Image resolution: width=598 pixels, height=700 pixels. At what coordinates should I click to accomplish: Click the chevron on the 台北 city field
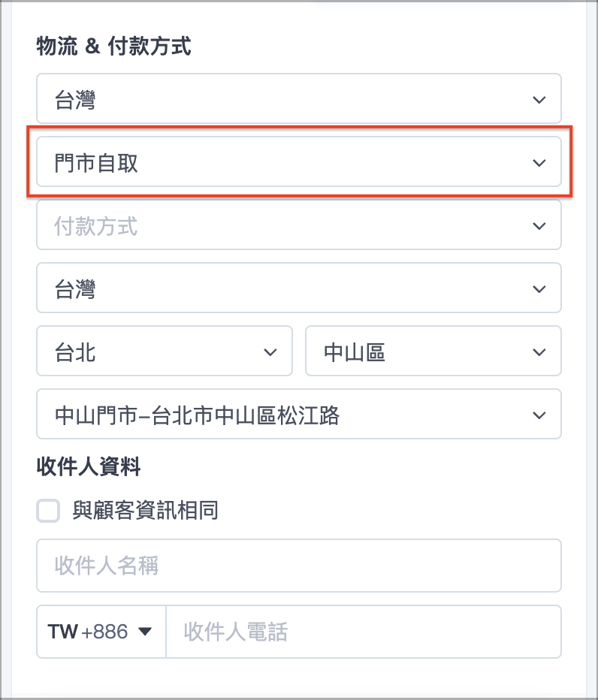pyautogui.click(x=270, y=351)
